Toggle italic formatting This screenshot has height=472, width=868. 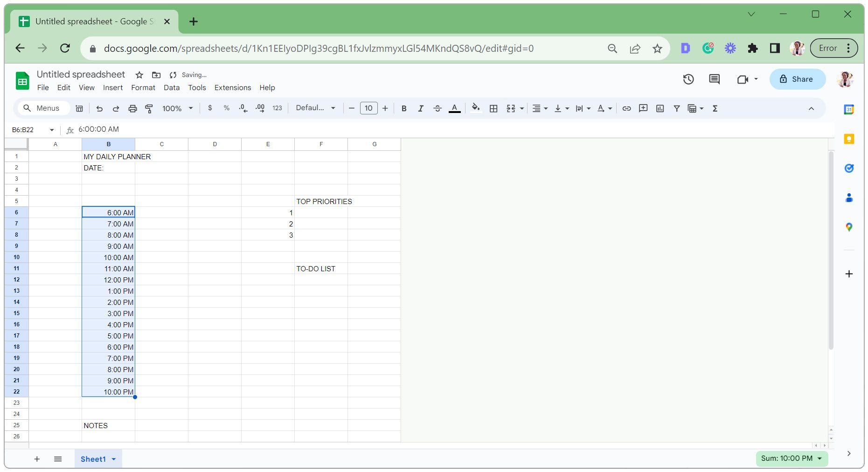pos(420,108)
